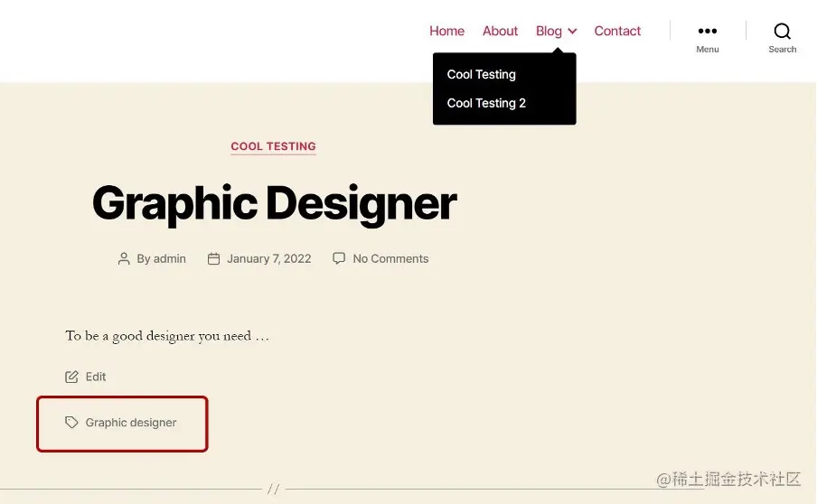Click the calendar date icon
Image resolution: width=817 pixels, height=504 pixels.
pos(213,258)
